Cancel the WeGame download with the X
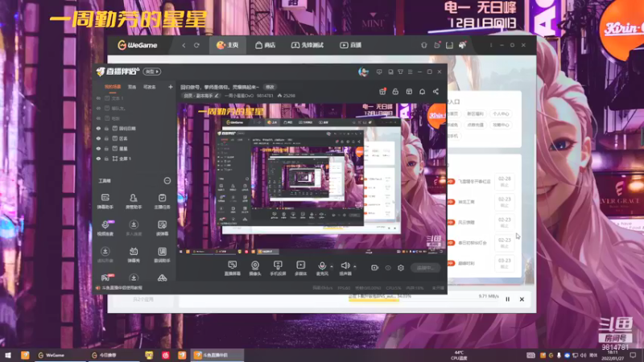644x362 pixels. point(522,299)
